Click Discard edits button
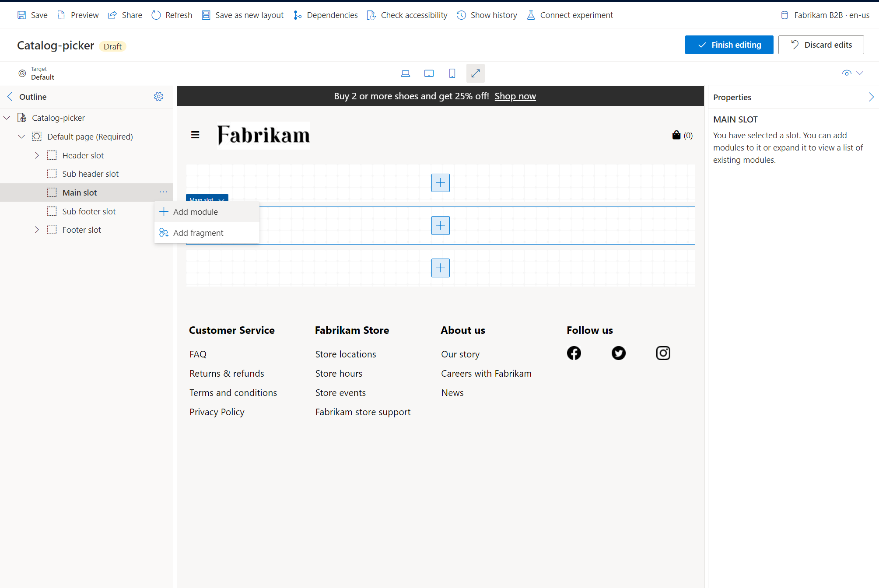 click(823, 45)
